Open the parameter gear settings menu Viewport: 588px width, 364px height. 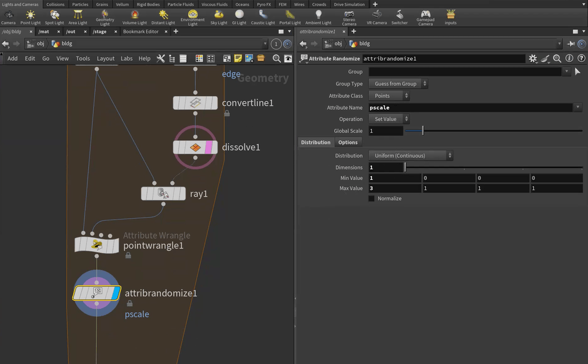pos(532,58)
